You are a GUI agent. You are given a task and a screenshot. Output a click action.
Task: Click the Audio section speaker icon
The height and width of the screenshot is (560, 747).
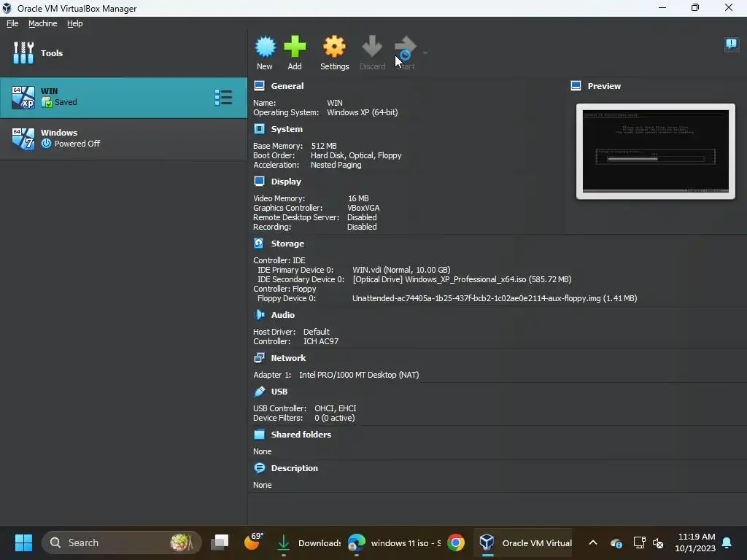tap(259, 314)
